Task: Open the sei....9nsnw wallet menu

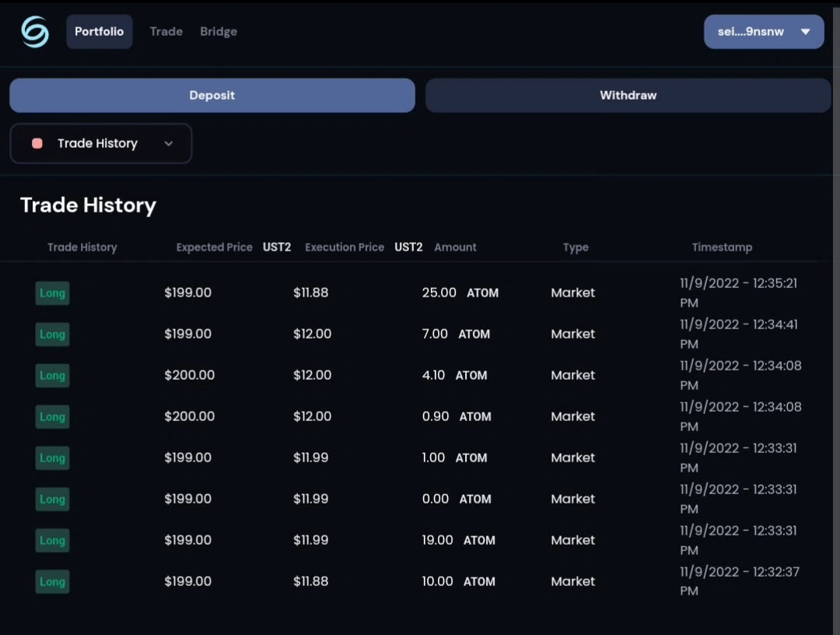Action: tap(764, 32)
